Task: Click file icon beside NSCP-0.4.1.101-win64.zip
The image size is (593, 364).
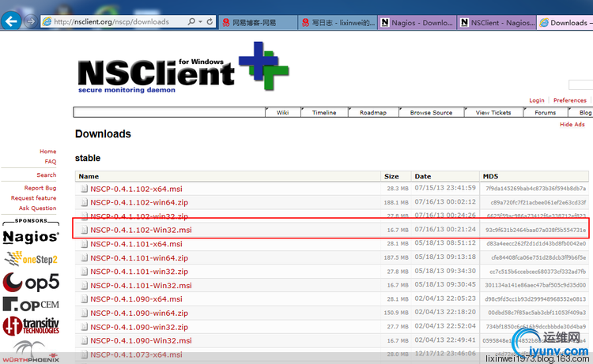Action: click(x=85, y=257)
